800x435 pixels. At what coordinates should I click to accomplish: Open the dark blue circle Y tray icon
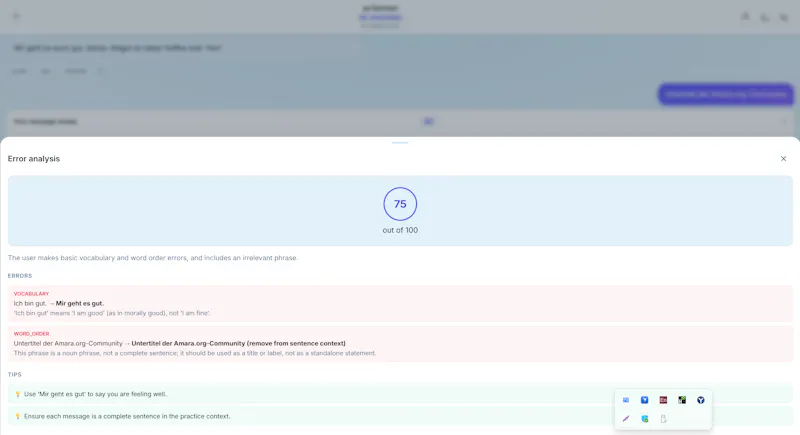click(701, 400)
